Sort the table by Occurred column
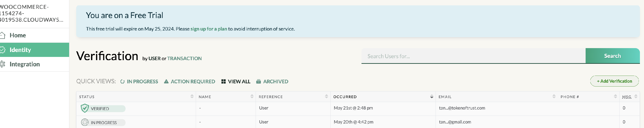Viewport: 644px width, 128px height. click(x=431, y=96)
